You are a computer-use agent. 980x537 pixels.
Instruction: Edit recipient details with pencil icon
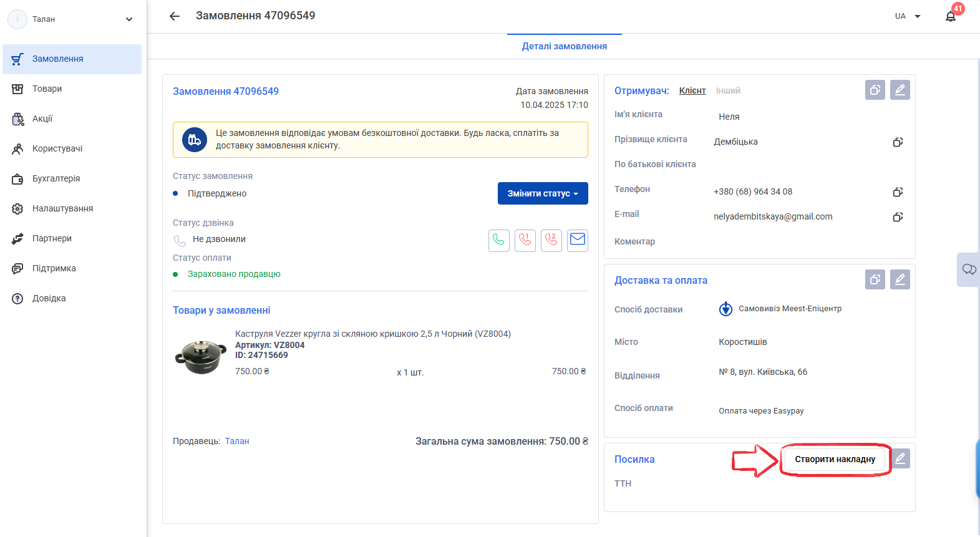tap(900, 90)
